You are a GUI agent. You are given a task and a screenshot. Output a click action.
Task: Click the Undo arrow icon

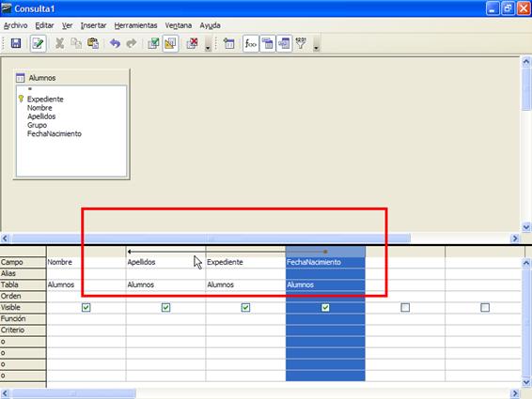pos(115,43)
